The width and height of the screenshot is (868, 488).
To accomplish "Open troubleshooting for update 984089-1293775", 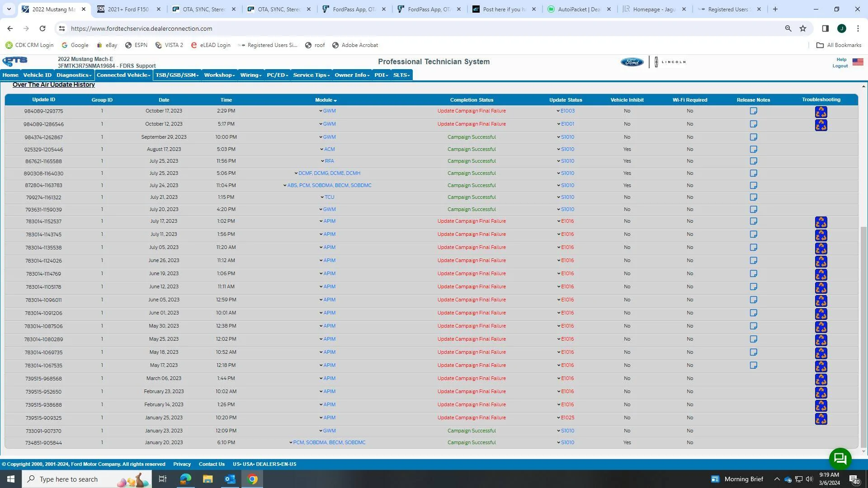I will click(821, 112).
